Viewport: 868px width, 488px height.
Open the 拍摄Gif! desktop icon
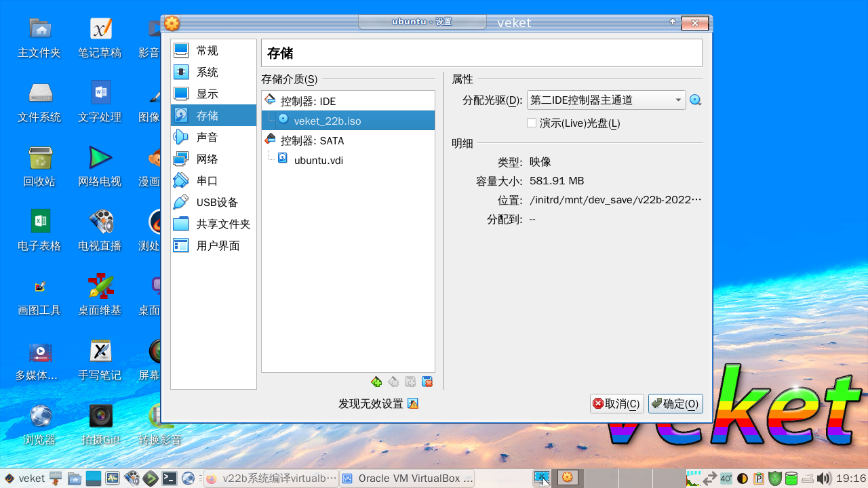100,425
